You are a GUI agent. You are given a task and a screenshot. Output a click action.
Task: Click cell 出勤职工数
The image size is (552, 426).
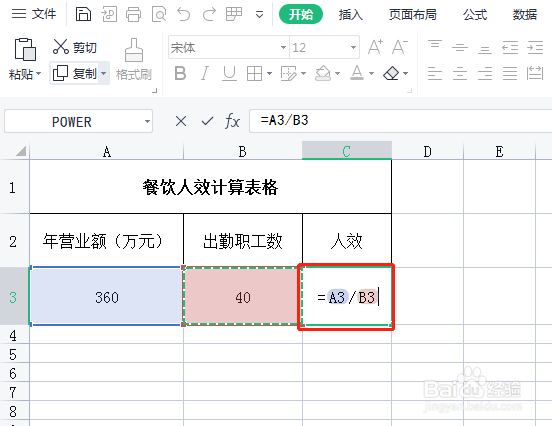point(243,241)
